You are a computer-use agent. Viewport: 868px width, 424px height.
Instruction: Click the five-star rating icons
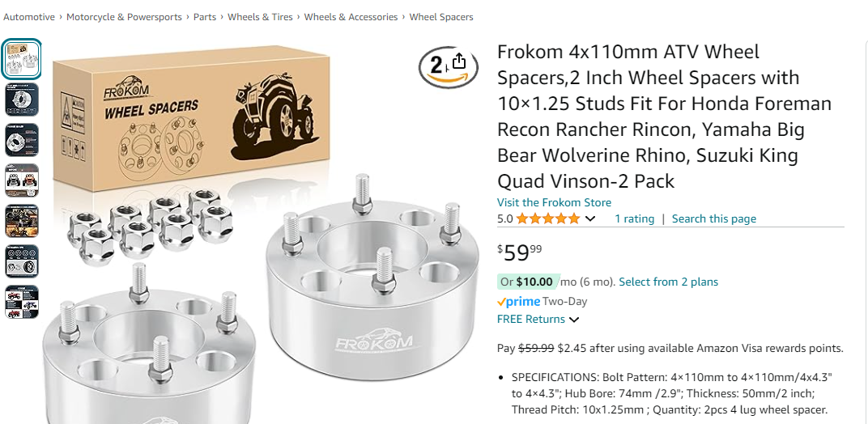(548, 218)
